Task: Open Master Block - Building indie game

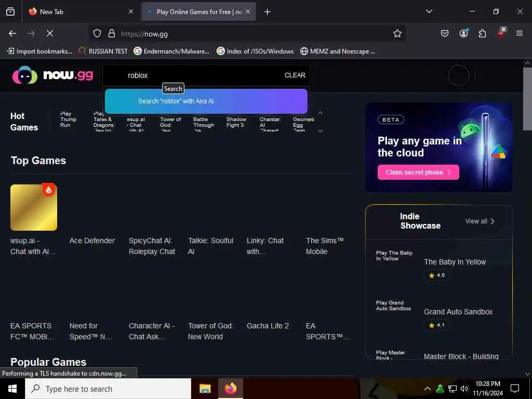Action: coord(461,356)
